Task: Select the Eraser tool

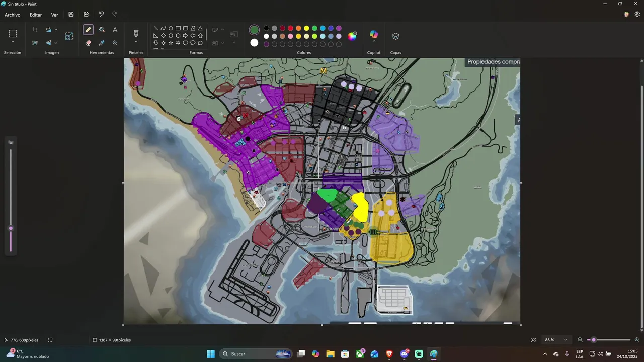Action: coord(88,43)
